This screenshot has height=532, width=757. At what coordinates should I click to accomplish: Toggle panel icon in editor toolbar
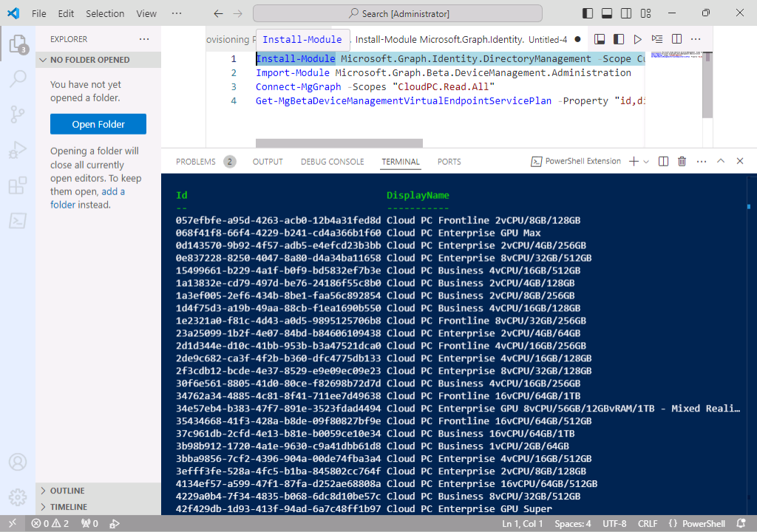click(600, 39)
